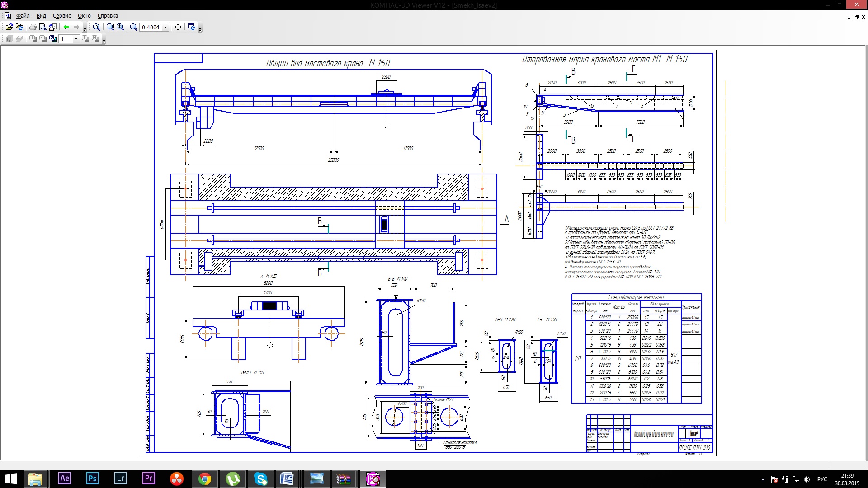
Task: Click the refresh view window icon
Action: (x=191, y=27)
